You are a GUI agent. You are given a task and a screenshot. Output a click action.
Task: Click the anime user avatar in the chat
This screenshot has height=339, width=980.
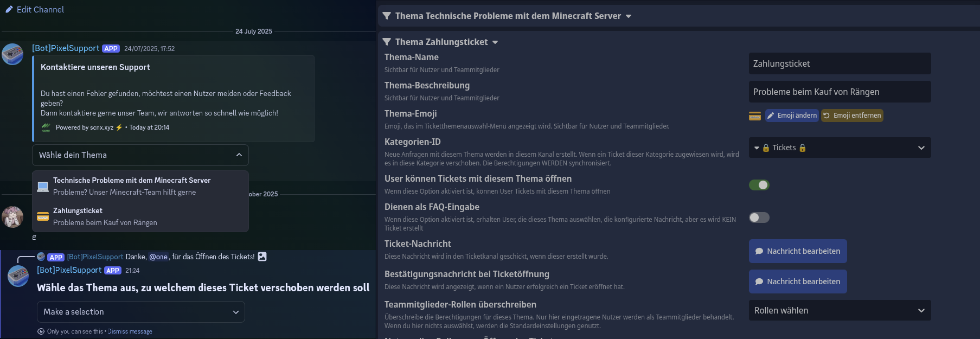click(12, 217)
